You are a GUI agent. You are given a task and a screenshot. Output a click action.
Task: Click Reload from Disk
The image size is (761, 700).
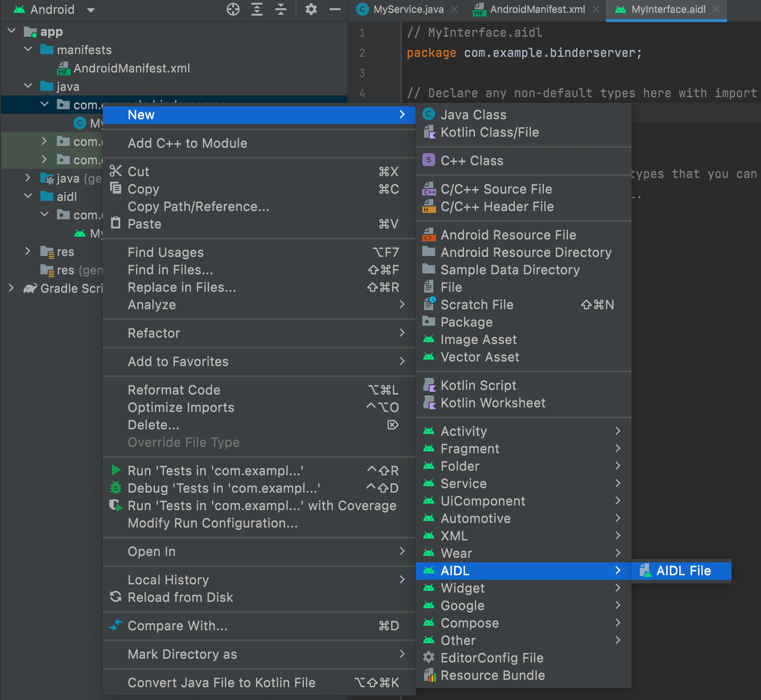[259, 597]
